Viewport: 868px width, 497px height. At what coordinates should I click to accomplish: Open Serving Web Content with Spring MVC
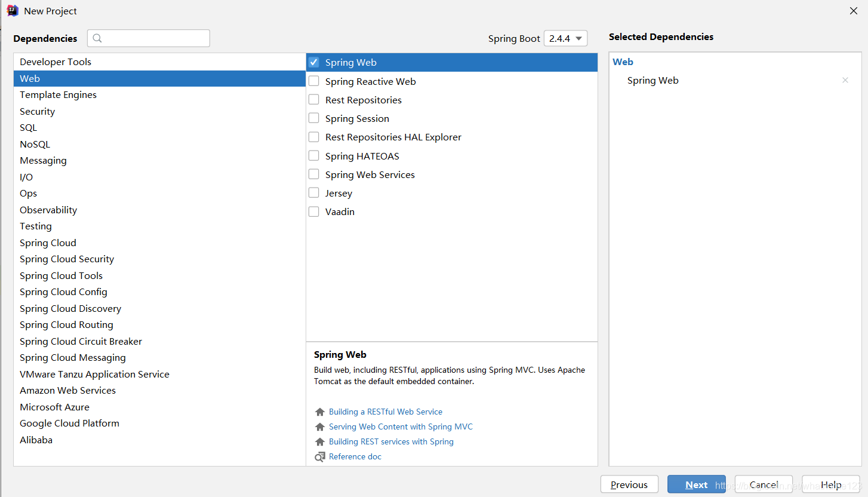tap(401, 427)
